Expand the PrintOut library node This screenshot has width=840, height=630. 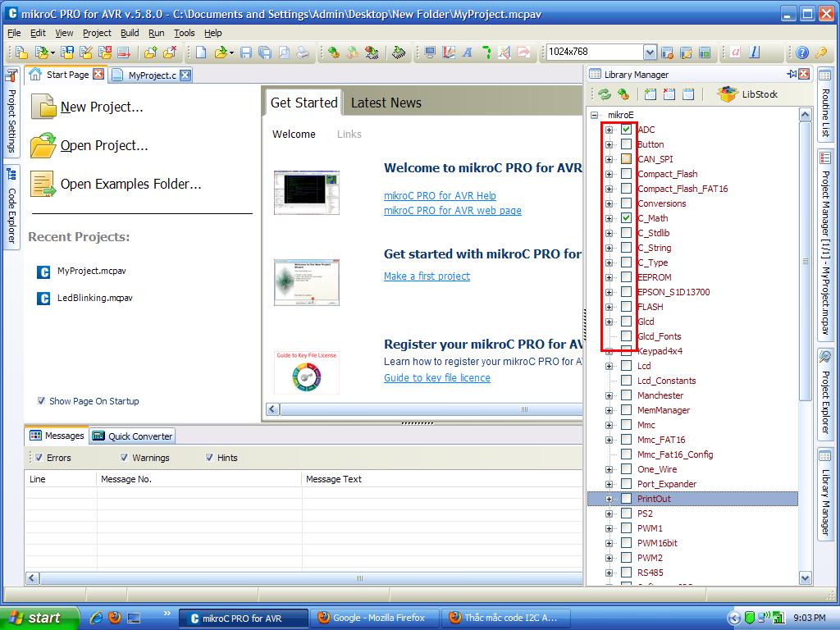609,499
